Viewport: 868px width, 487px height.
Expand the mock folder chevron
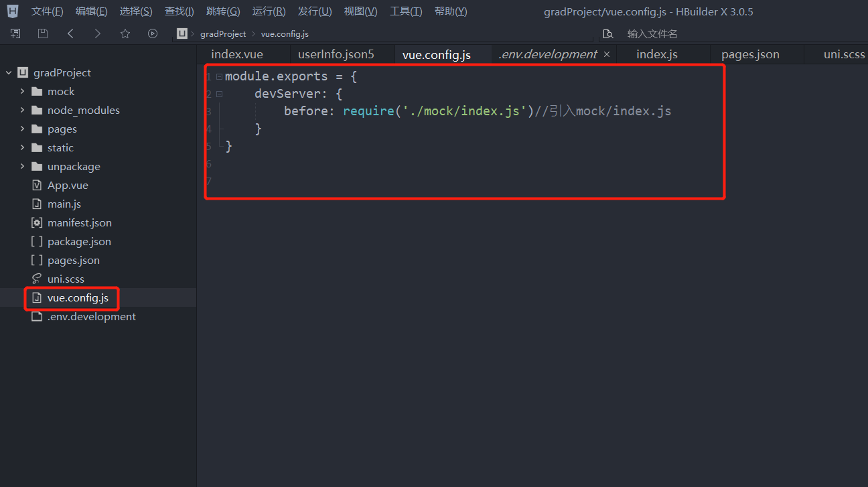pos(22,91)
